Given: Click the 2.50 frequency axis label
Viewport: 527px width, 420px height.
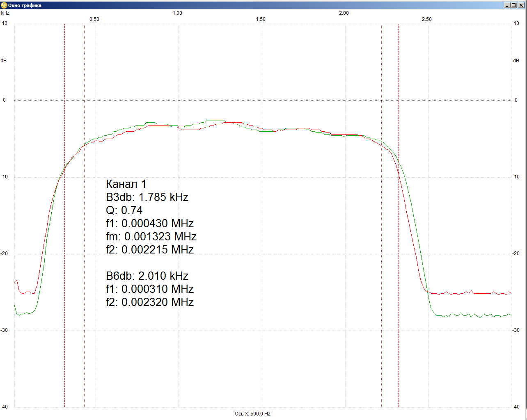Looking at the screenshot, I should coord(427,19).
